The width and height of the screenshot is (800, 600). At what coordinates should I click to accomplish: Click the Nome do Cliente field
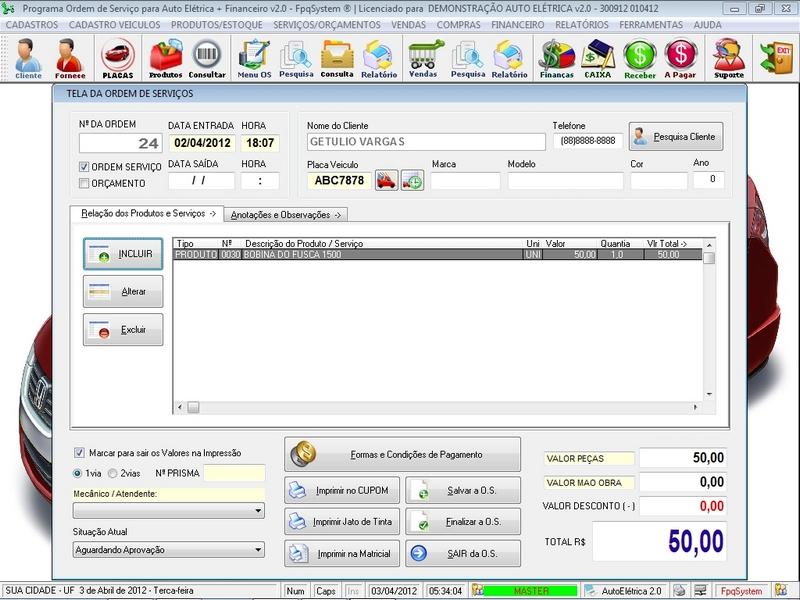pos(426,142)
